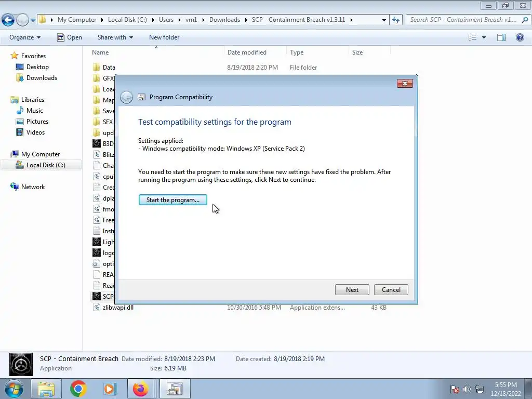Refresh the current folder view
Viewport: 532px width, 399px height.
point(396,20)
